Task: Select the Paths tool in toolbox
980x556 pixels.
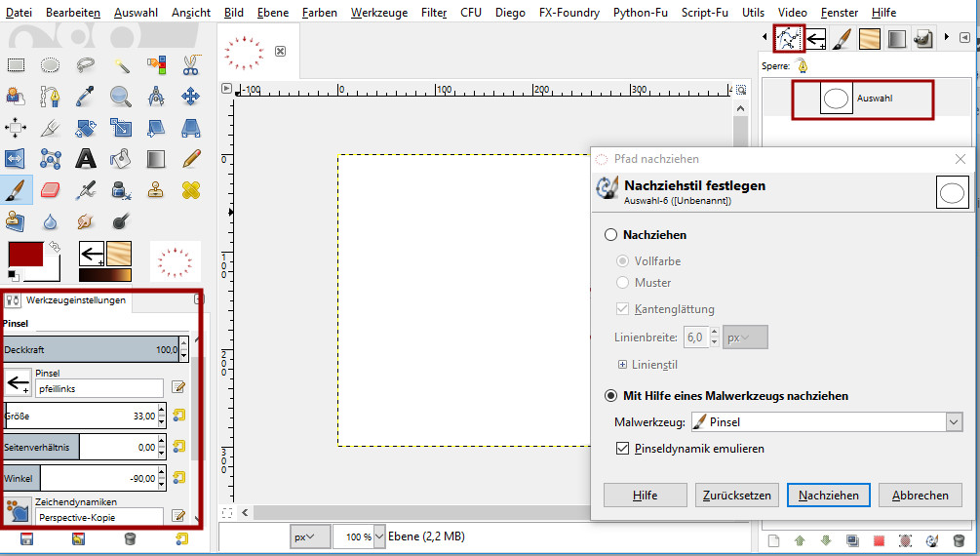Action: point(50,97)
